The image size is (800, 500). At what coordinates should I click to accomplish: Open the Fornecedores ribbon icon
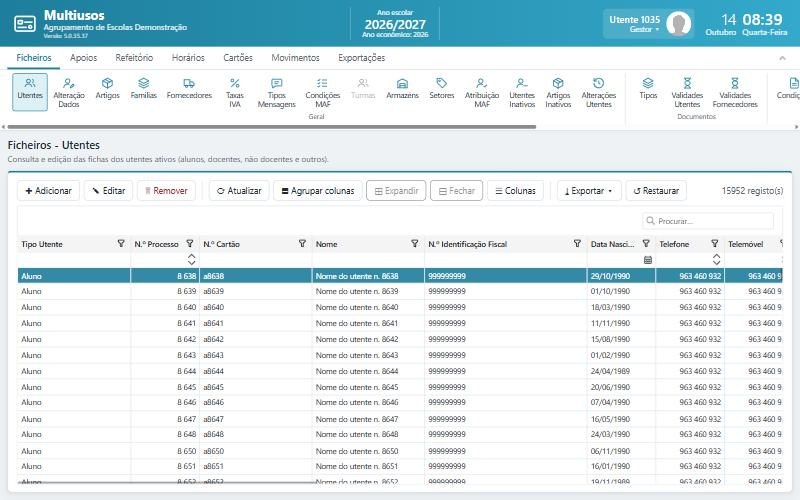[x=189, y=88]
